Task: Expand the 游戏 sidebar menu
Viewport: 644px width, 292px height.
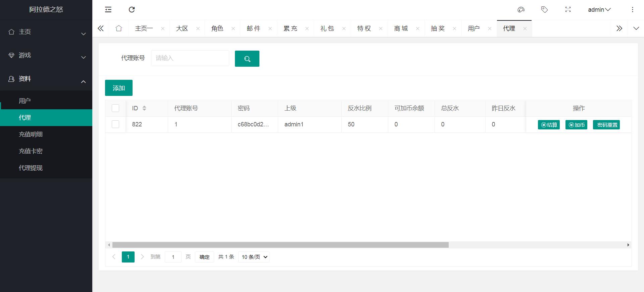Action: pyautogui.click(x=46, y=55)
